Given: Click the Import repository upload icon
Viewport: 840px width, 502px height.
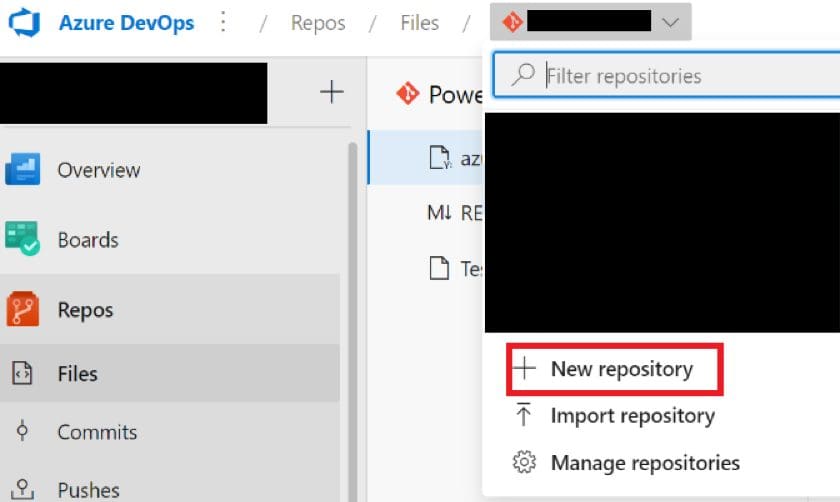Looking at the screenshot, I should (523, 416).
